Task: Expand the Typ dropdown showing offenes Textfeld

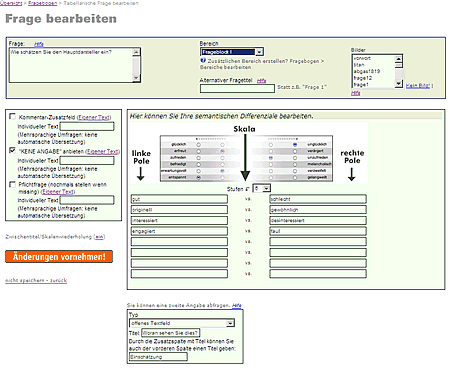Action: click(182, 323)
